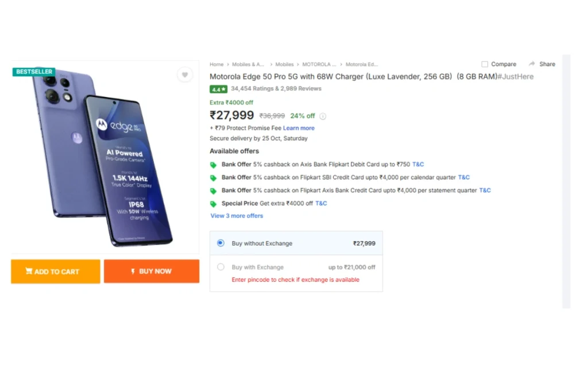Open the Home breadcrumb

pos(216,65)
